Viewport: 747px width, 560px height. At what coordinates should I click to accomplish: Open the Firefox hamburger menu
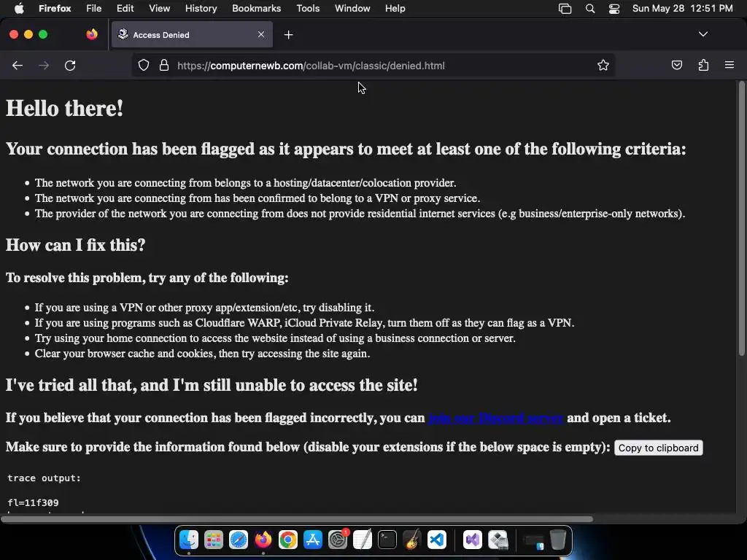point(729,65)
